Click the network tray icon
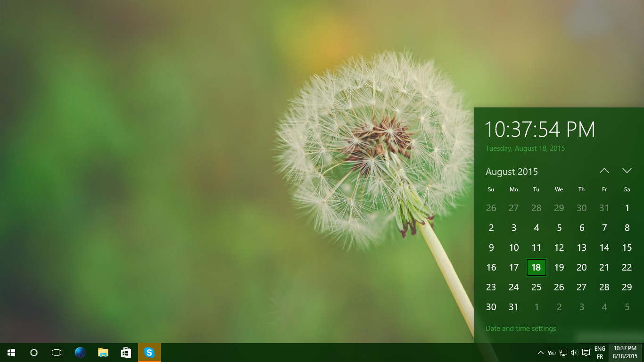Screen dimensions: 644x362 tap(563, 353)
